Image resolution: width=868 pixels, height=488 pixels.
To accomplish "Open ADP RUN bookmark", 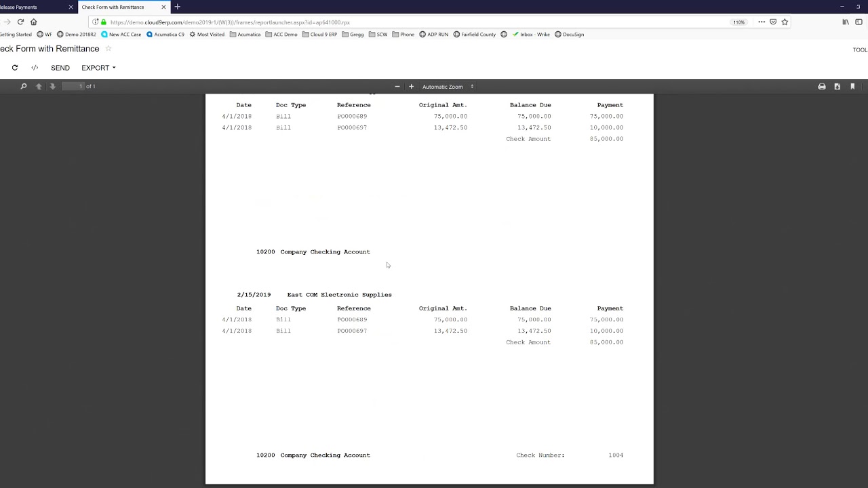I will (434, 35).
